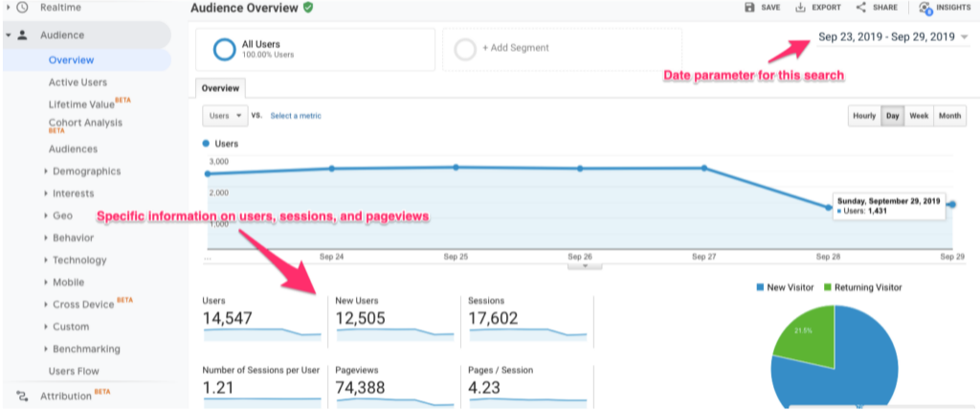Open Overview in Audience sidebar
The width and height of the screenshot is (980, 410).
point(71,60)
